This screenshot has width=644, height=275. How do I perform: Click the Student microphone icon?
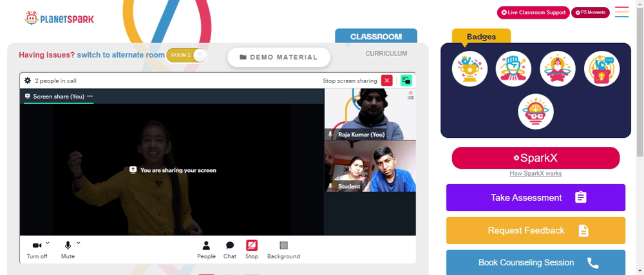point(330,186)
